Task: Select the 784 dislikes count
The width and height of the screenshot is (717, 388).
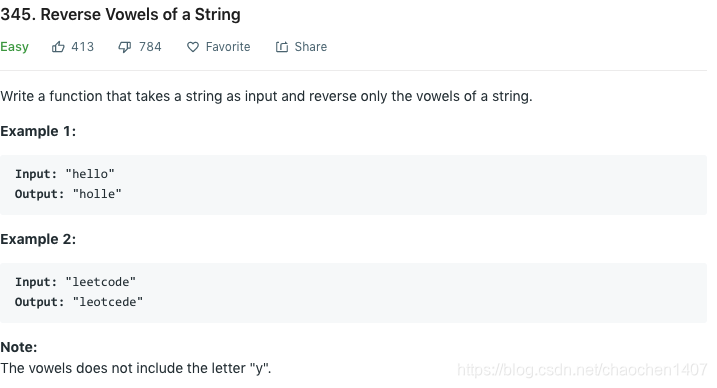Action: (150, 47)
